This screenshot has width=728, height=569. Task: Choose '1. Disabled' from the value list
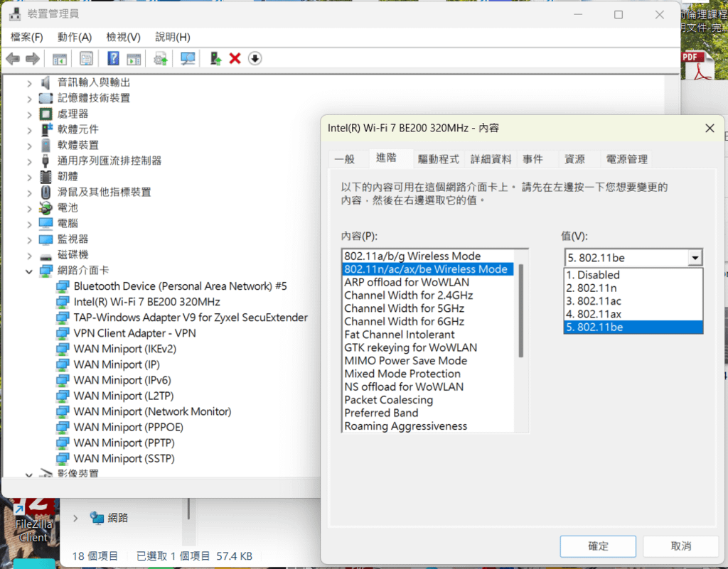click(633, 275)
